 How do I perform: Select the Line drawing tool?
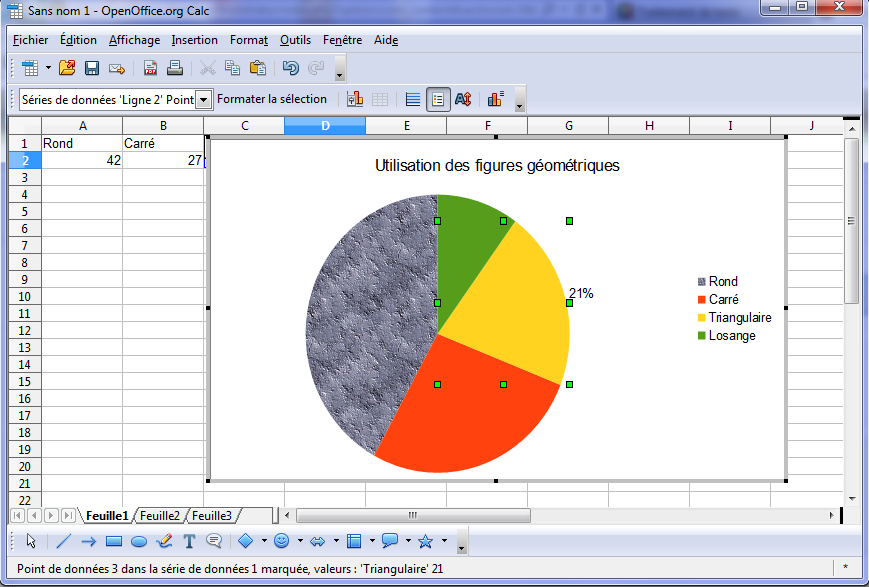(63, 541)
